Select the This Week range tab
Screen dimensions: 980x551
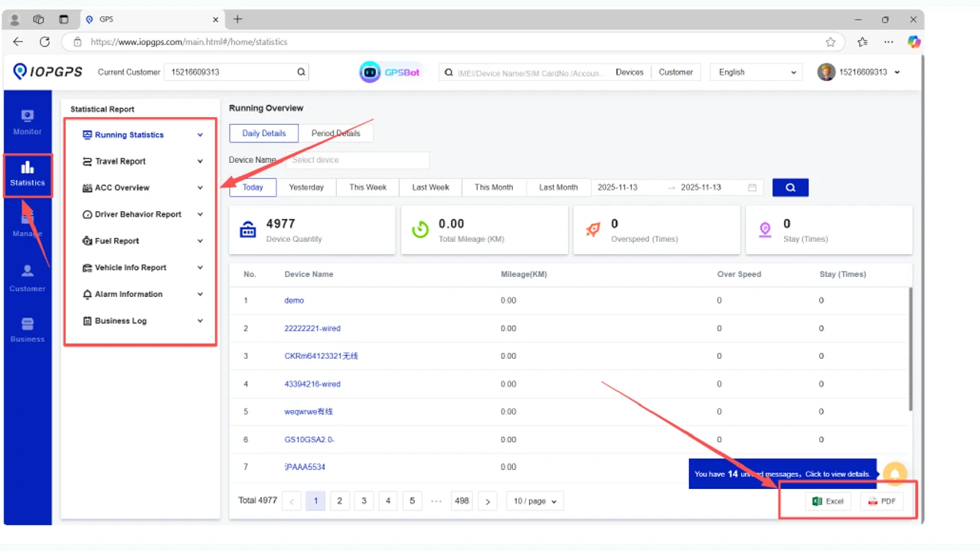point(367,187)
